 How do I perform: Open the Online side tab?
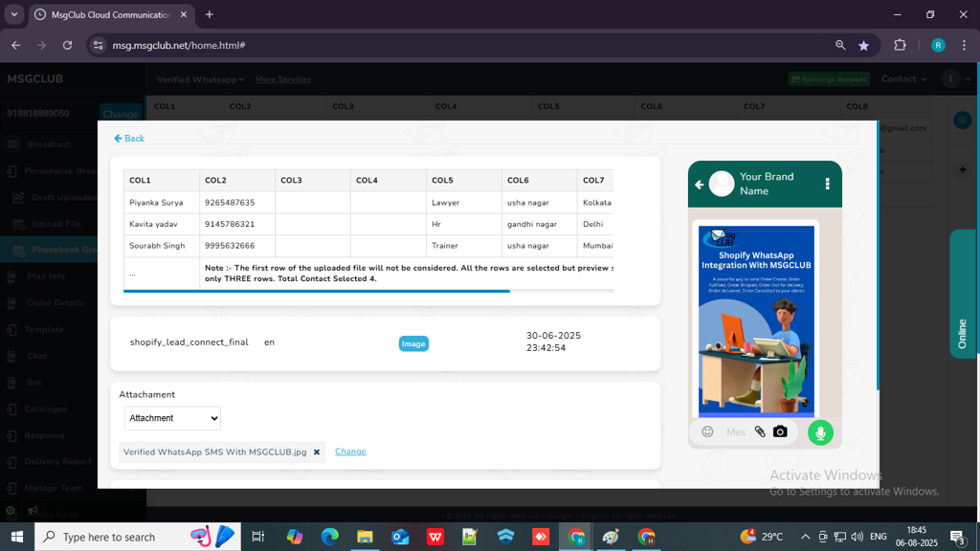point(963,294)
